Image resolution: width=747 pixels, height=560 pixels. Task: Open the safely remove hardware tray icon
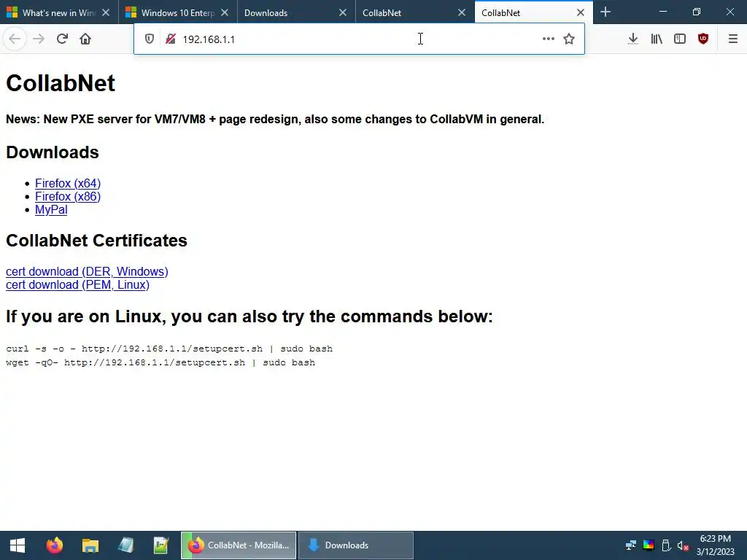point(666,545)
